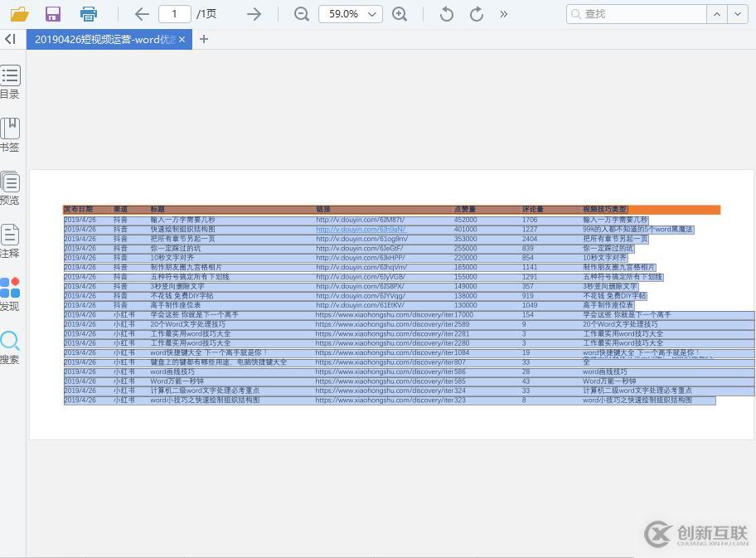Click the 154 comments value
Image resolution: width=756 pixels, height=558 pixels.
(527, 314)
